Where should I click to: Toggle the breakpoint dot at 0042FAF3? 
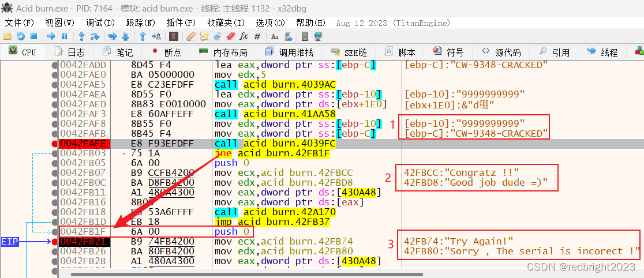coord(54,114)
